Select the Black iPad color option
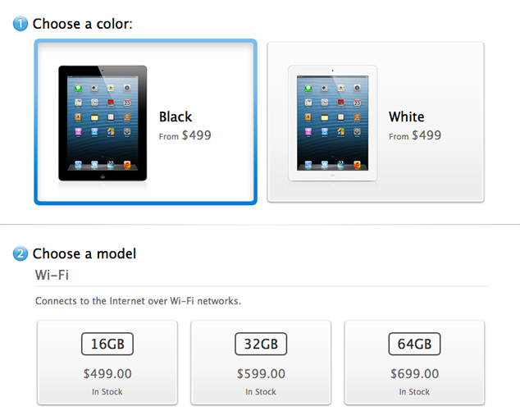 pyautogui.click(x=146, y=121)
